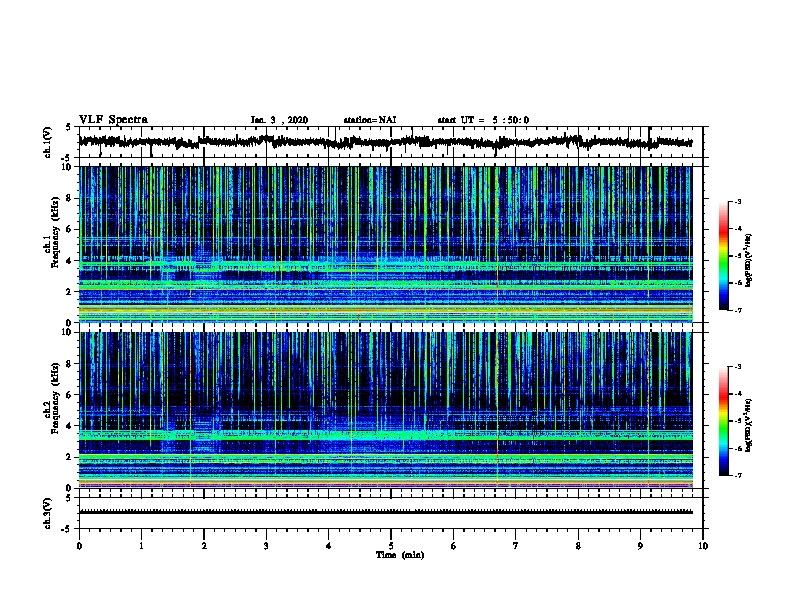This screenshot has height=612, width=792.
Task: Click the "-7" label on ch.2 color bar
Action: (x=738, y=475)
